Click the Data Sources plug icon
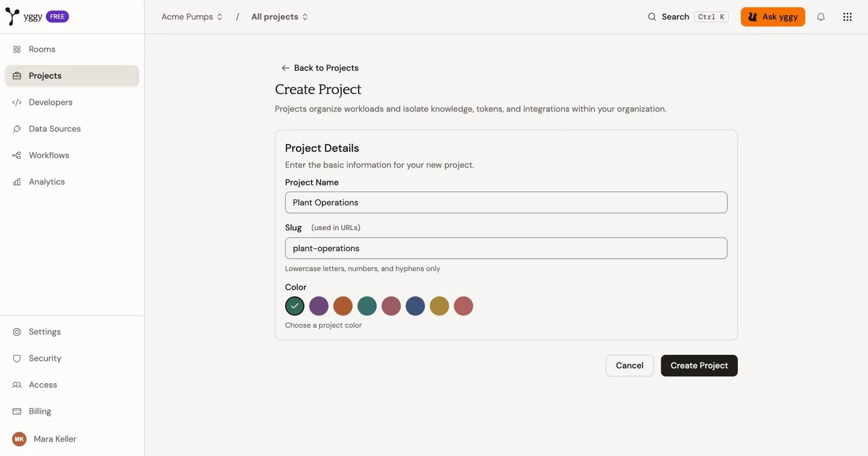 pos(17,129)
